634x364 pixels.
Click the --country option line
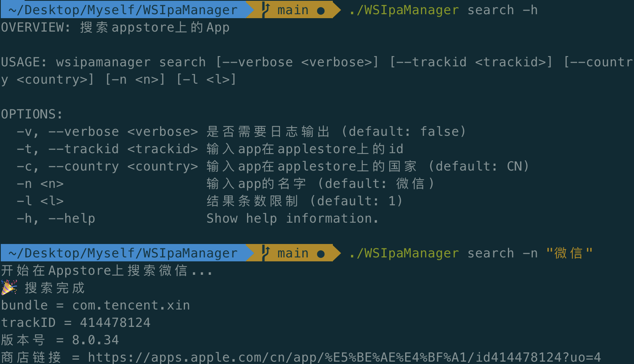click(x=273, y=166)
